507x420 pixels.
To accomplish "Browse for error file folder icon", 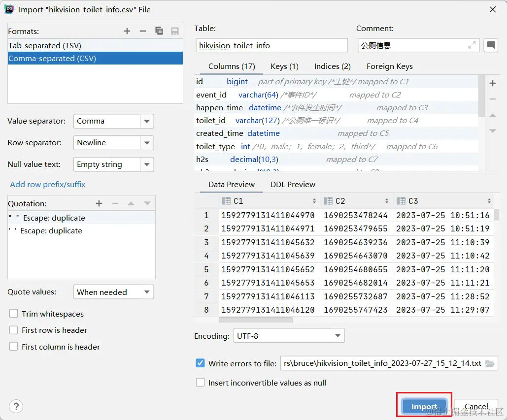I will point(490,363).
